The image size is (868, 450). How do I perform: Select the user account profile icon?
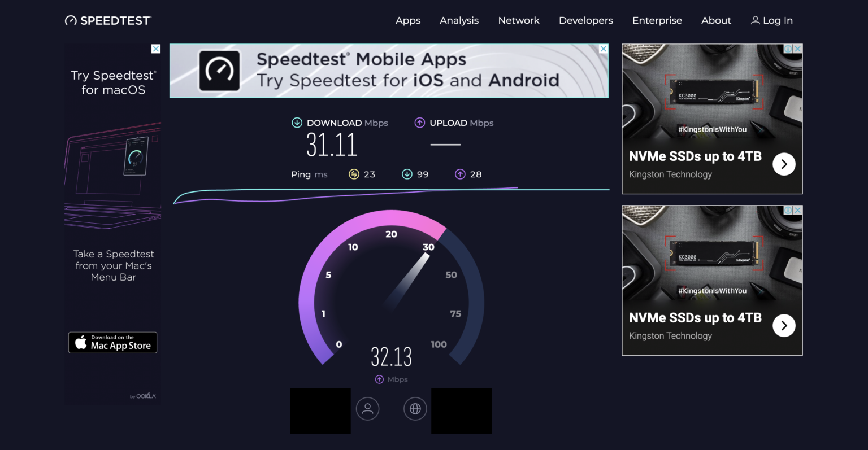point(367,409)
